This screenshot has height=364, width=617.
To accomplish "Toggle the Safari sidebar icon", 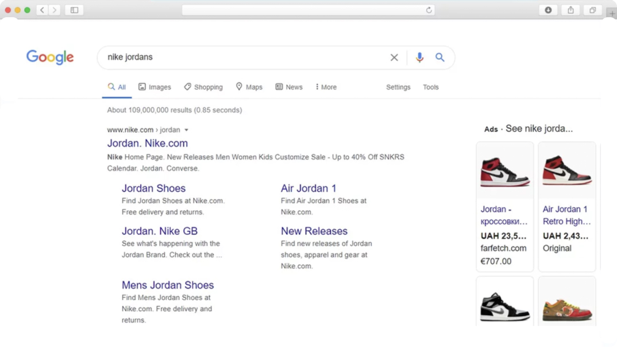I will click(74, 10).
